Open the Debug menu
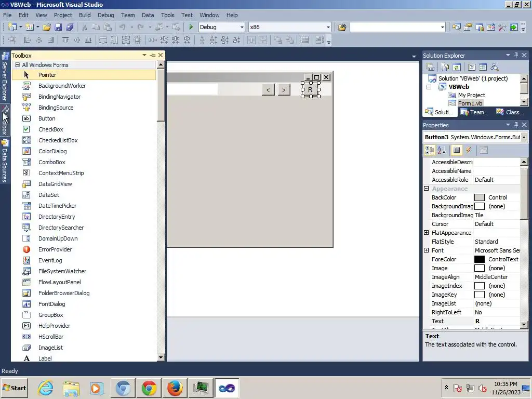This screenshot has width=532, height=399. pyautogui.click(x=105, y=15)
